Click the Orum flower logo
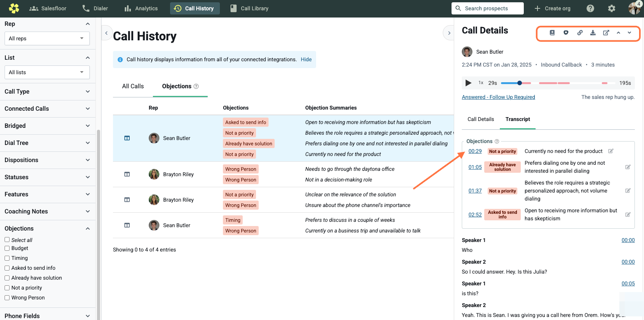The height and width of the screenshot is (320, 644). (x=14, y=8)
